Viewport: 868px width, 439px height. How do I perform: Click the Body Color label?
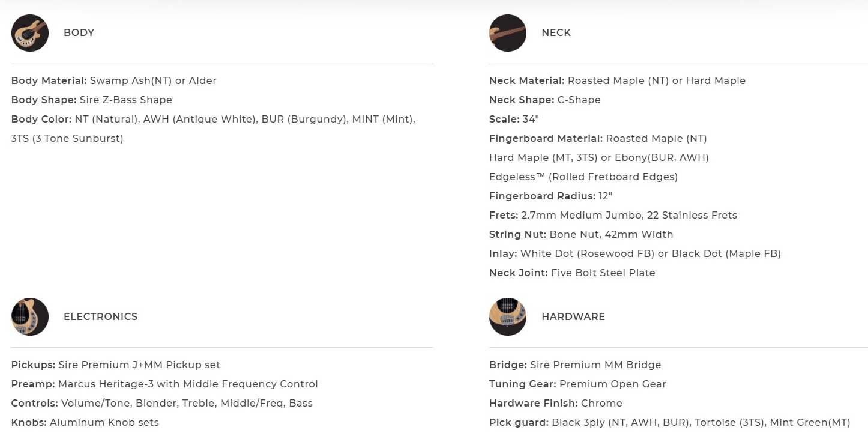click(41, 119)
